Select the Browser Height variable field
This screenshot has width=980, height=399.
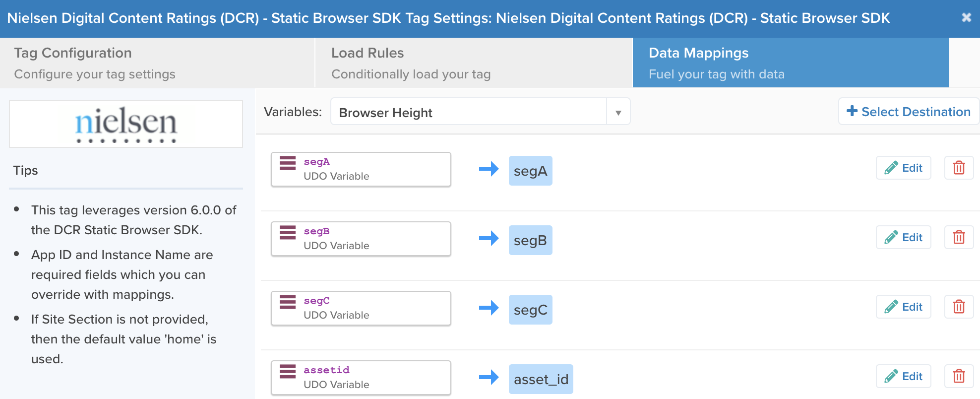tap(469, 113)
